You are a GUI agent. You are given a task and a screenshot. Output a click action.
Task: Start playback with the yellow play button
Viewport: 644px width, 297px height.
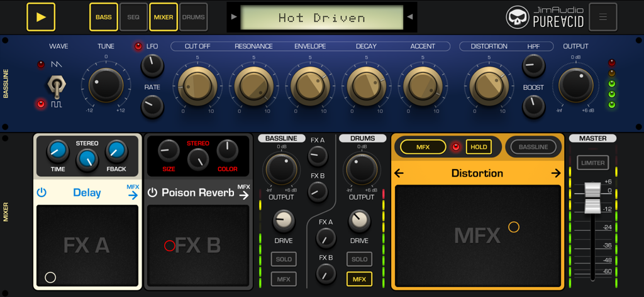click(41, 17)
